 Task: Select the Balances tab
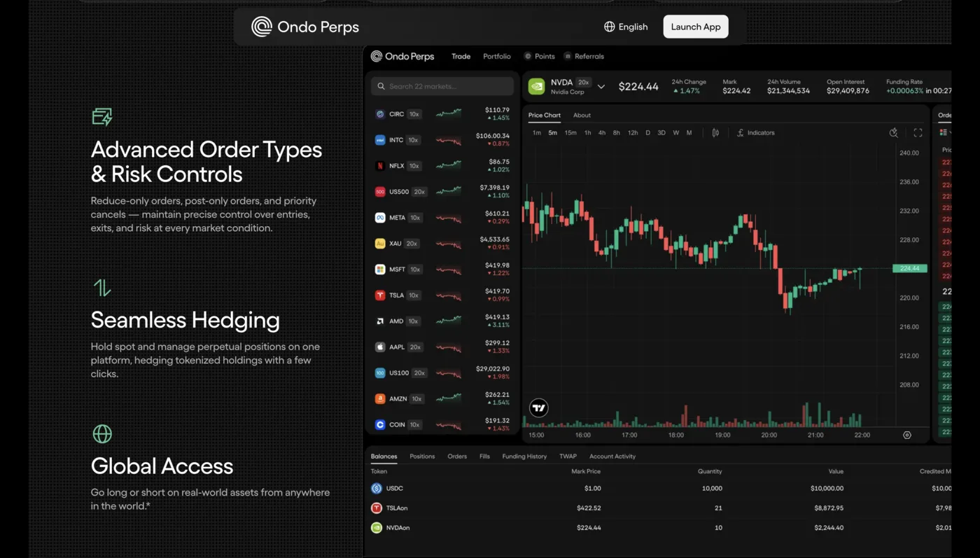pyautogui.click(x=384, y=456)
